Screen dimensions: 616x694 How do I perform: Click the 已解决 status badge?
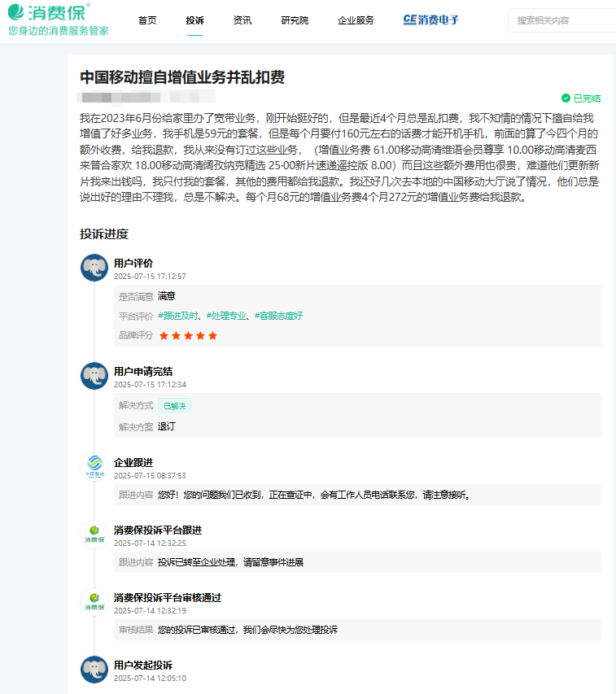(175, 406)
